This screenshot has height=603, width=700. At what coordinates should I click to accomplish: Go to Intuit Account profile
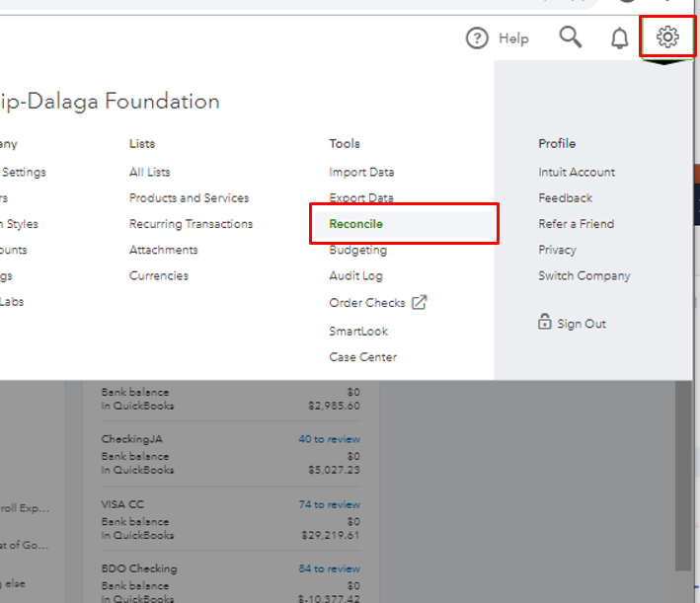pos(577,172)
